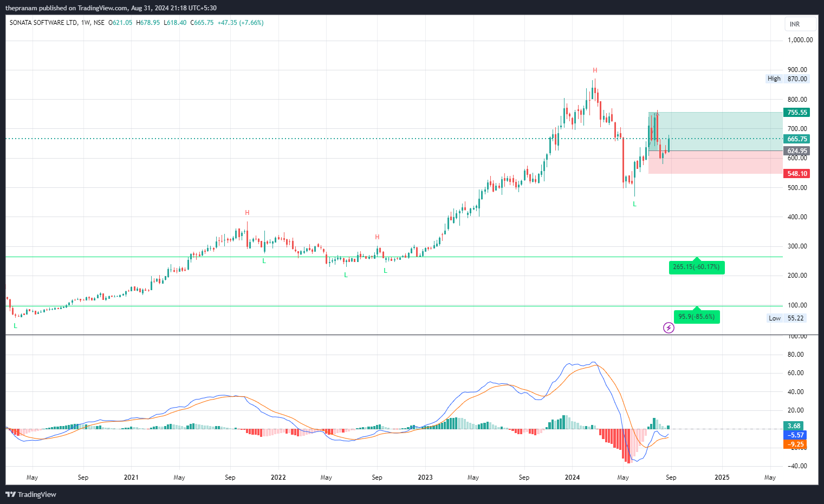The height and width of the screenshot is (504, 824).
Task: Click the 2021 time axis label
Action: tap(131, 477)
